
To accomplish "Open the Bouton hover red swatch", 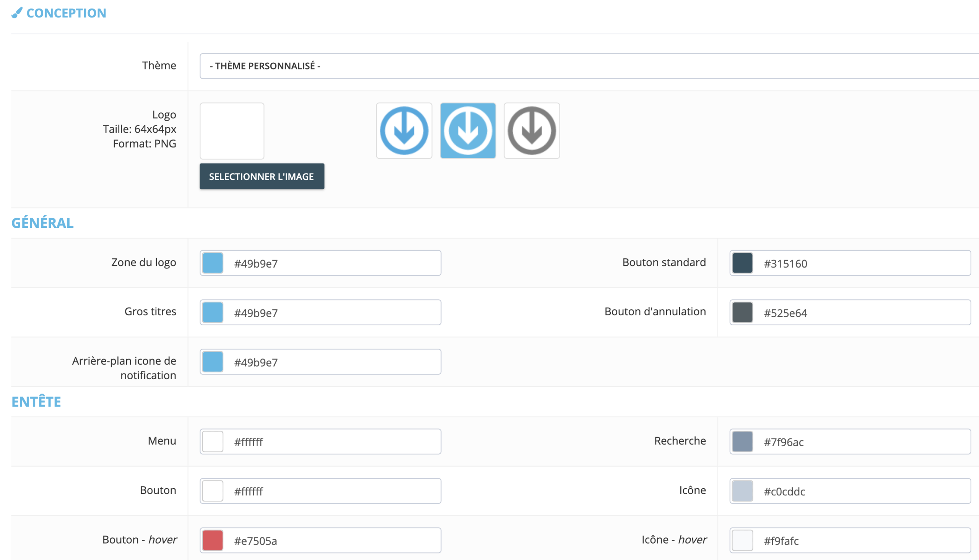I will 213,541.
